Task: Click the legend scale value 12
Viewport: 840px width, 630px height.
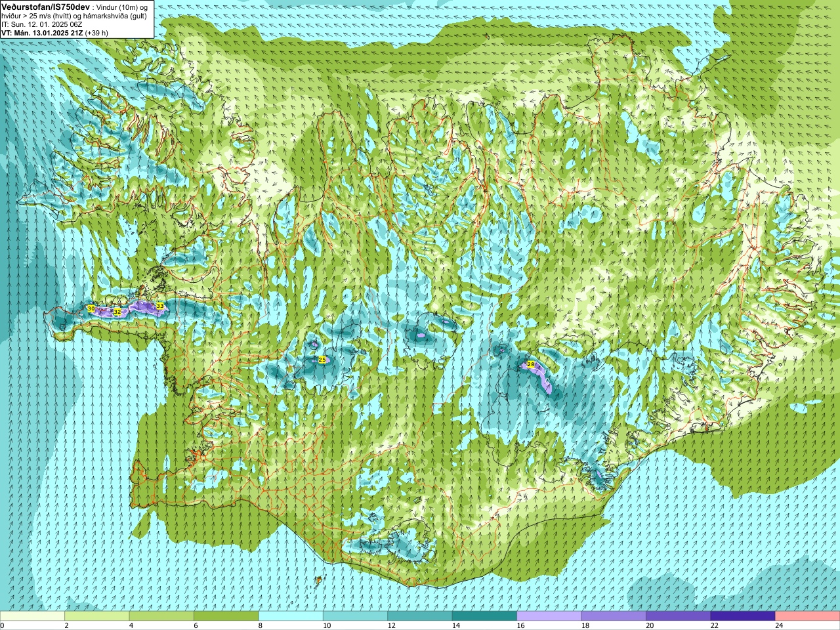Action: (392, 625)
